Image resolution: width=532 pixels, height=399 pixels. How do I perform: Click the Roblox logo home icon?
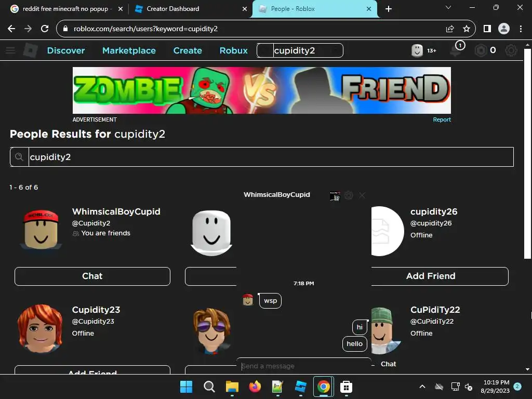(x=31, y=50)
